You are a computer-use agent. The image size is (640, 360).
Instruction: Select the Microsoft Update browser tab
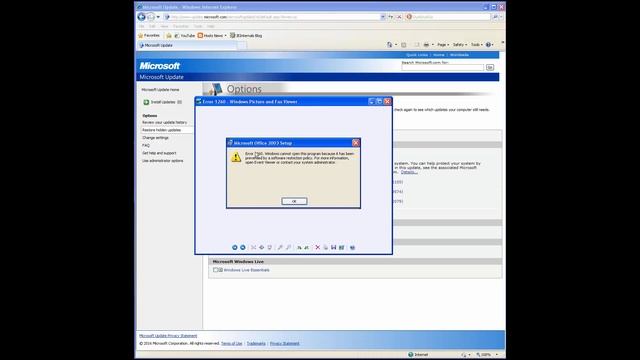pyautogui.click(x=188, y=45)
